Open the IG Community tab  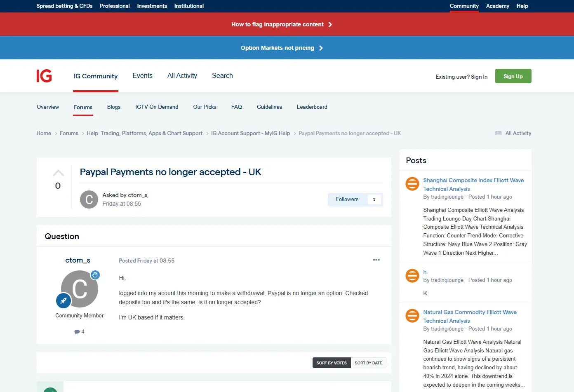pyautogui.click(x=96, y=76)
